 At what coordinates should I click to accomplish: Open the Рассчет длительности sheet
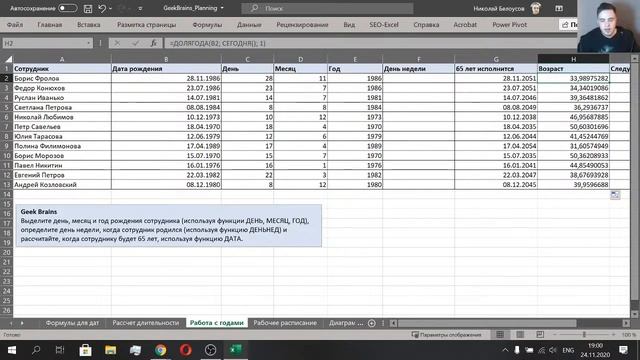pyautogui.click(x=146, y=323)
